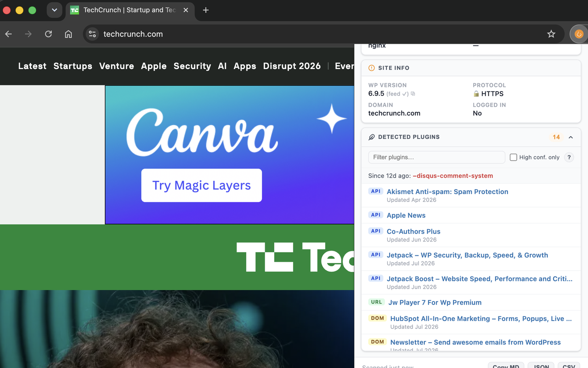The image size is (588, 368).
Task: Open the Apple News plugin link
Action: point(406,215)
